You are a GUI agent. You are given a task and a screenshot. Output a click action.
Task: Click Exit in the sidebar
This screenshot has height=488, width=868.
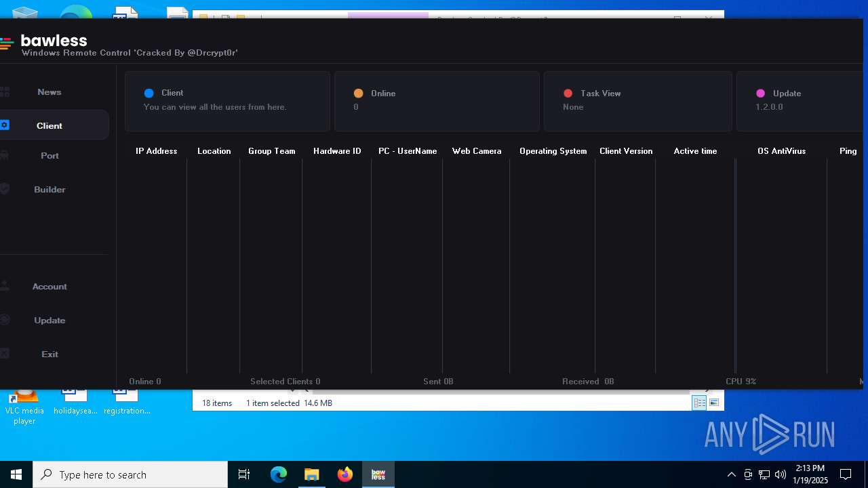[x=50, y=354]
